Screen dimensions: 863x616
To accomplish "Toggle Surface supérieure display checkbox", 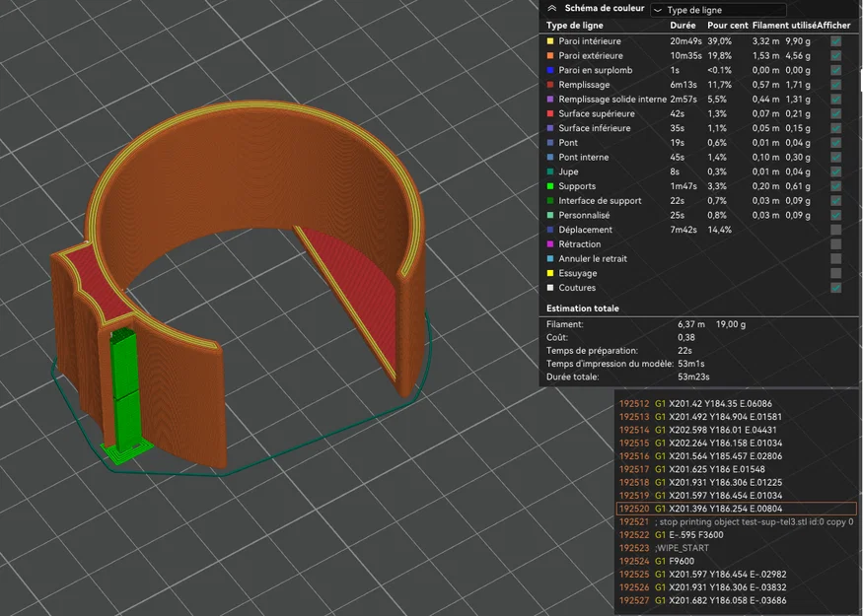I will point(835,114).
